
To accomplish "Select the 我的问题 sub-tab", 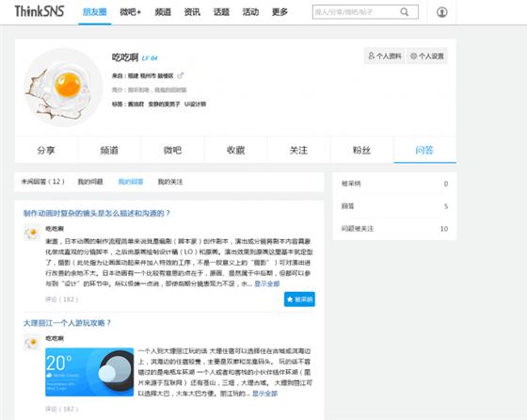I will click(90, 182).
